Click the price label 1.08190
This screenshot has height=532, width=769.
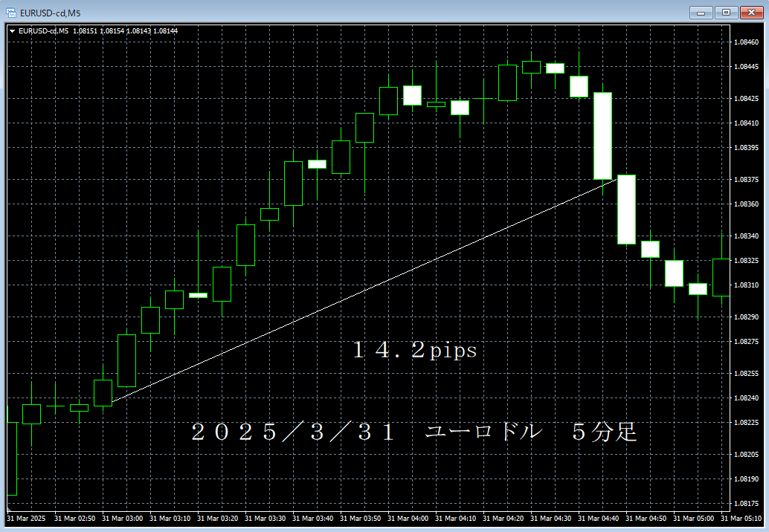(x=746, y=479)
